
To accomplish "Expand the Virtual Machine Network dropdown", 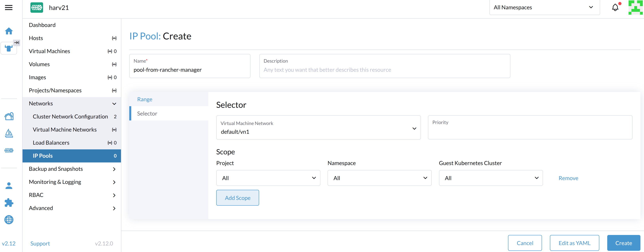I will (318, 128).
